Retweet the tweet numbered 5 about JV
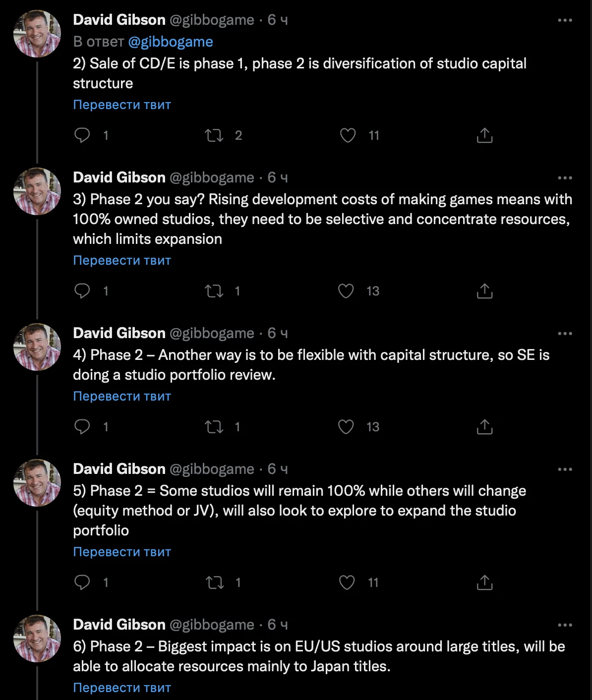Viewport: 592px width, 700px height. click(215, 583)
